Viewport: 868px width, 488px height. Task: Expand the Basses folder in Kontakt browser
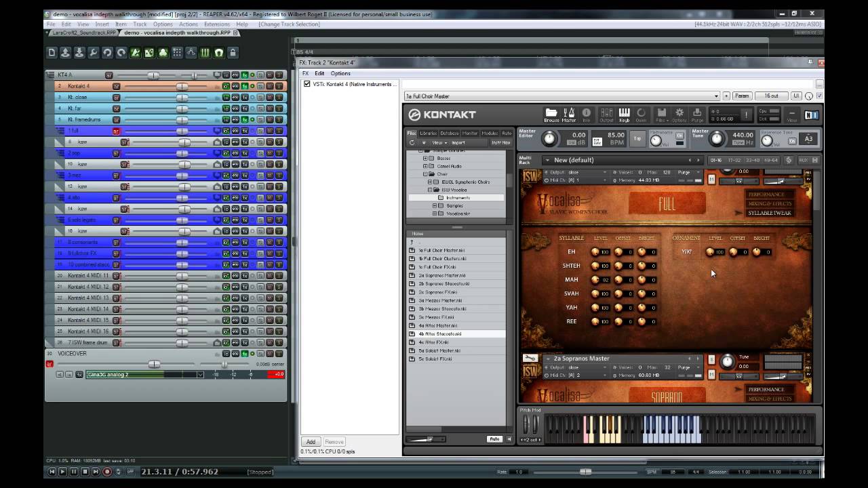pyautogui.click(x=426, y=158)
